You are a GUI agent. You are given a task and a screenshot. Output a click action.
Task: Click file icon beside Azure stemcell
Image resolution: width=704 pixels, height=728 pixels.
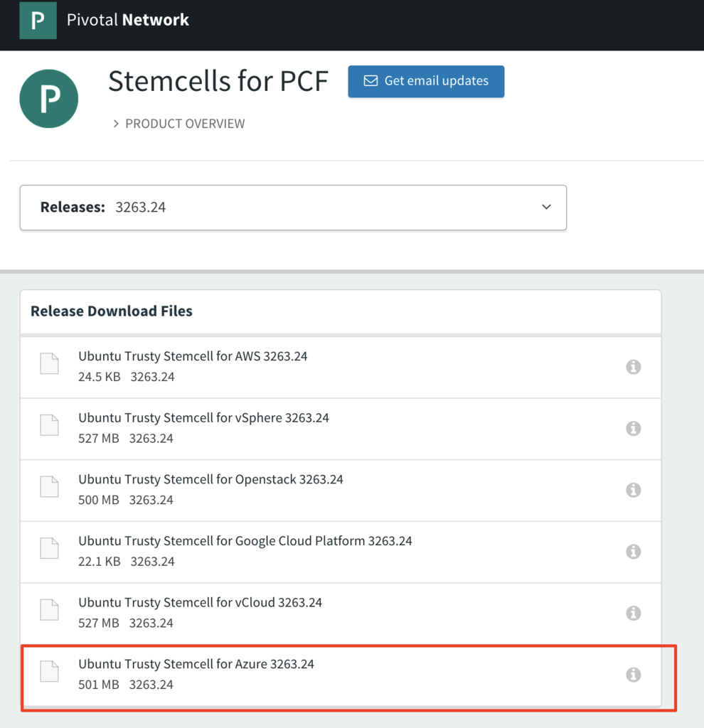point(49,671)
